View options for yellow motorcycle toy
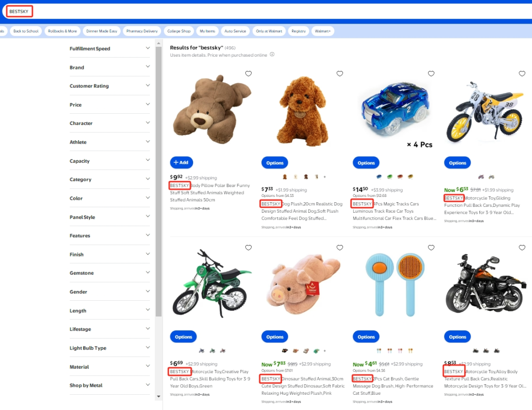The image size is (532, 410). pyautogui.click(x=457, y=163)
